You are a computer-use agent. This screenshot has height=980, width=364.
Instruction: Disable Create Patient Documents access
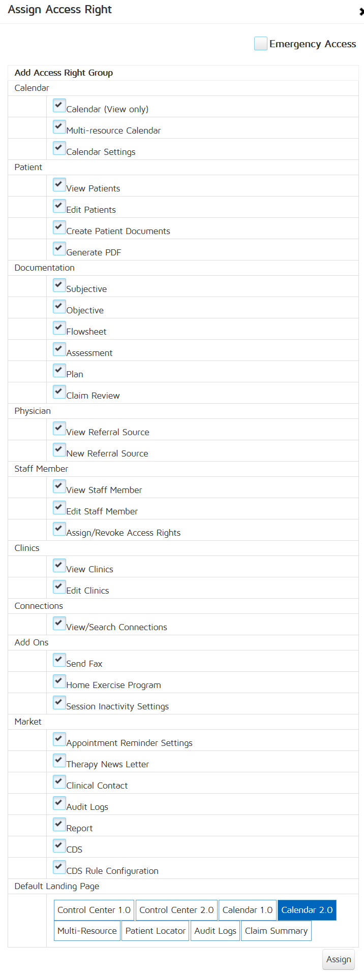[x=59, y=227]
